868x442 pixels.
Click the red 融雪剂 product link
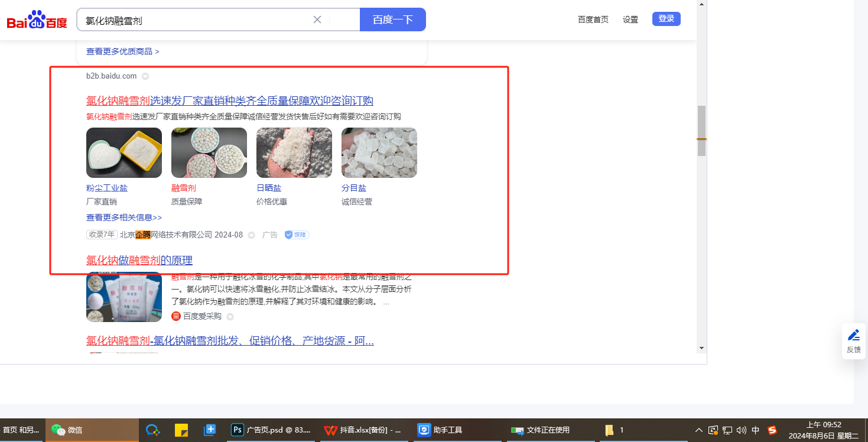click(184, 188)
